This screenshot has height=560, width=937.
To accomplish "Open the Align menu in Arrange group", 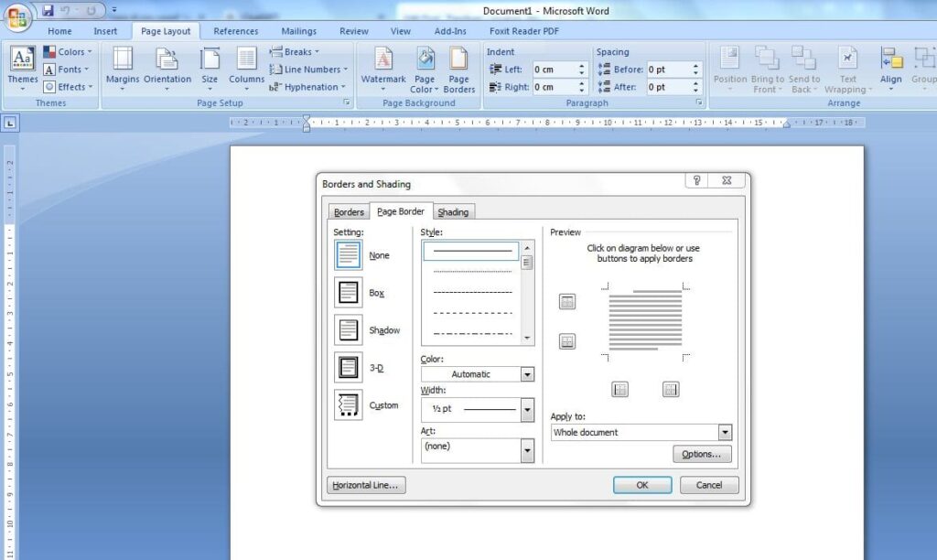I will 891,69.
